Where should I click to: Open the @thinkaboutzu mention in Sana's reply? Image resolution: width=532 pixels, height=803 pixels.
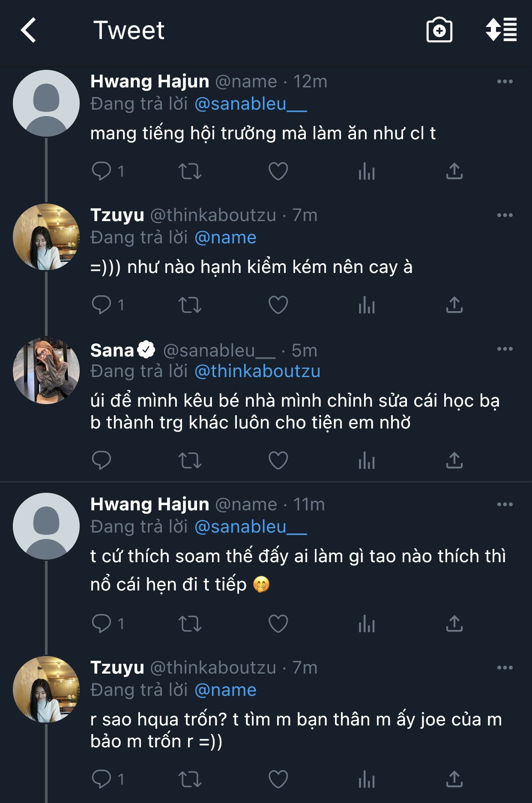point(257,372)
